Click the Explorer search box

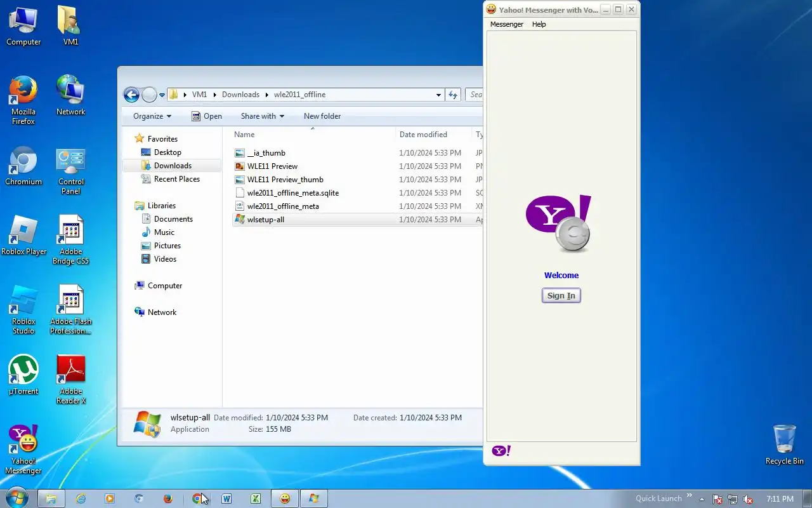pos(475,95)
